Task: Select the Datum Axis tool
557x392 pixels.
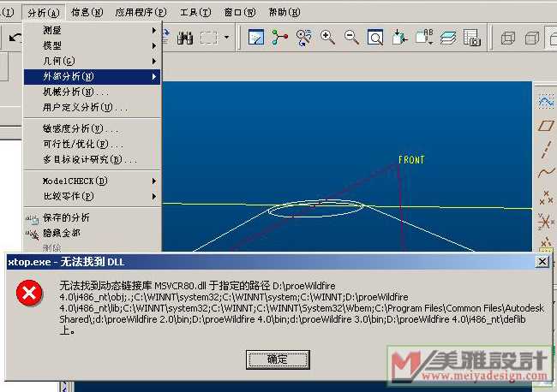Action: 546,149
